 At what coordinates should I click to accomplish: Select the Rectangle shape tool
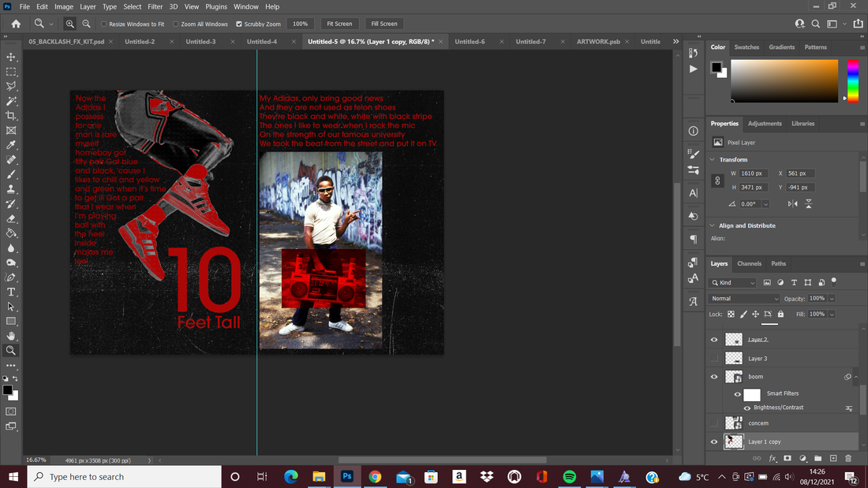click(x=10, y=321)
